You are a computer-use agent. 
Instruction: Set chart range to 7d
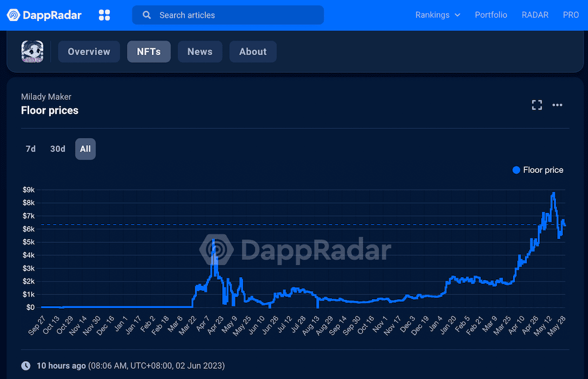(x=31, y=149)
